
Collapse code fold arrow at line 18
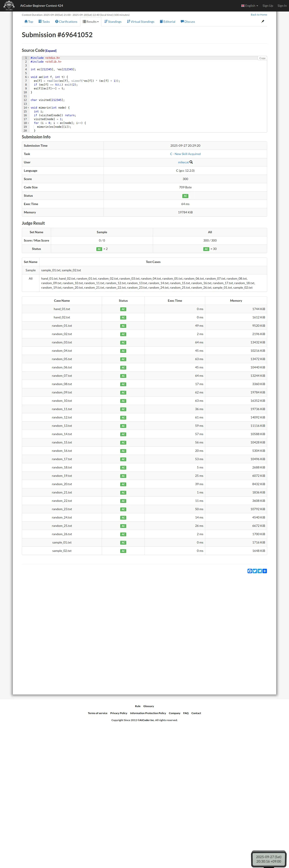[28, 123]
